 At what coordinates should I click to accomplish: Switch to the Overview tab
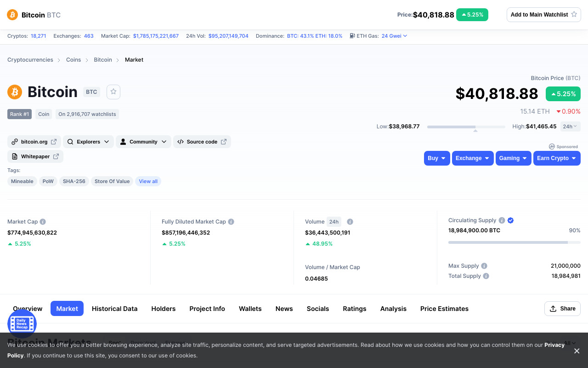pos(28,309)
